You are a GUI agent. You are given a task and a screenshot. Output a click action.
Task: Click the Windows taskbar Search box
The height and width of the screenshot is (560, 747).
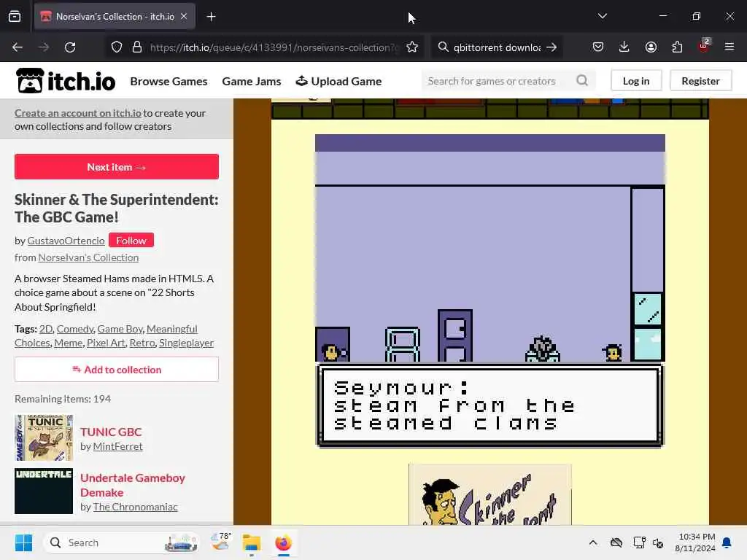(122, 542)
